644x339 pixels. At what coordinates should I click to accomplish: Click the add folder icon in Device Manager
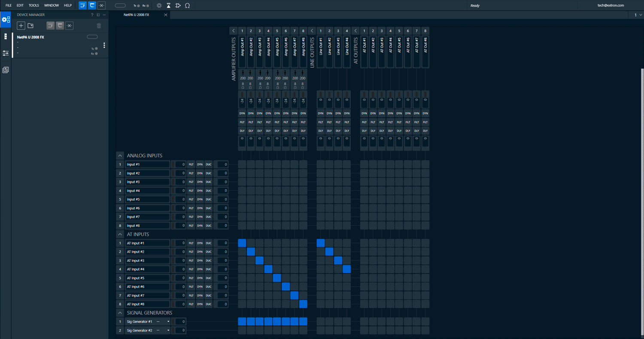pos(30,26)
